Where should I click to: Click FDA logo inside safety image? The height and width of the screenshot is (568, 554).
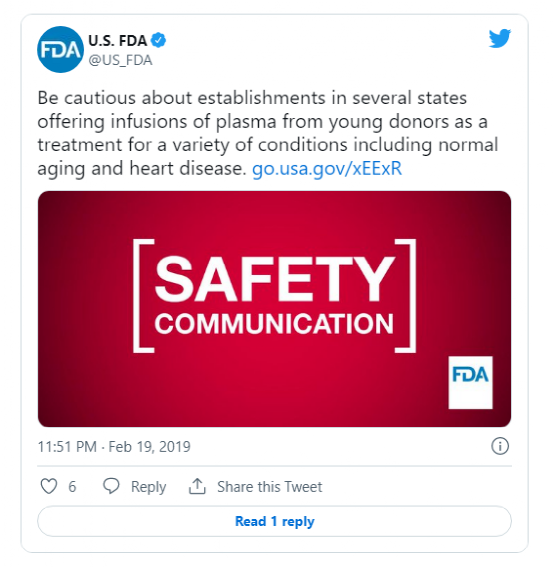pyautogui.click(x=470, y=383)
